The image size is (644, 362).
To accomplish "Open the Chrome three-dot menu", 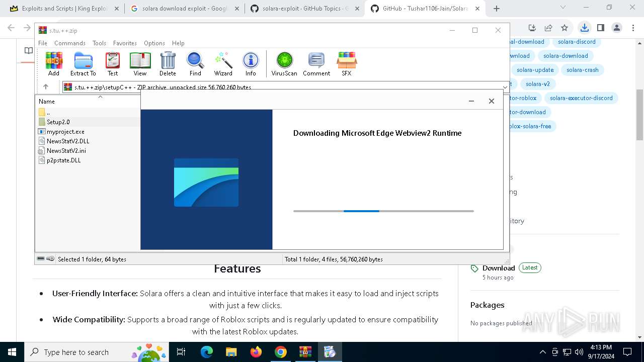I will [x=633, y=28].
